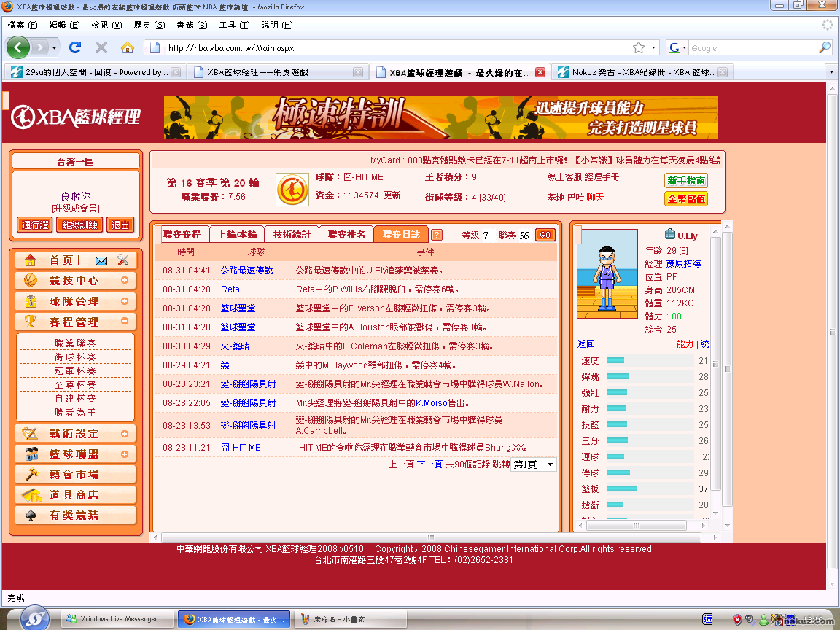The width and height of the screenshot is (840, 630).
Task: Switch to the 聯賽賽程 tab
Action: click(182, 235)
